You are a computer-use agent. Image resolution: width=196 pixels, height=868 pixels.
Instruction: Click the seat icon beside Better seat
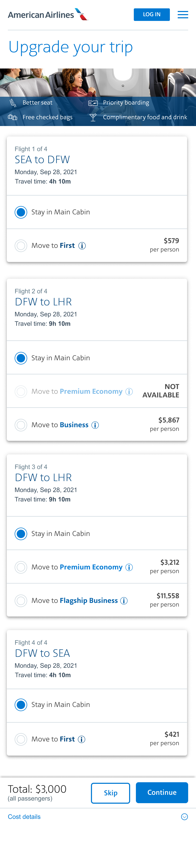click(x=13, y=103)
